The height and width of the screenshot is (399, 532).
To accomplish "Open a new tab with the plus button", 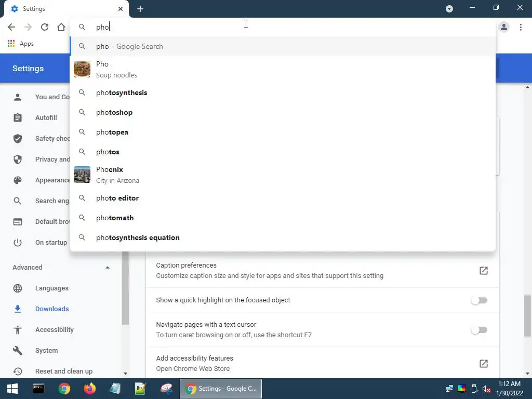I will [x=140, y=9].
